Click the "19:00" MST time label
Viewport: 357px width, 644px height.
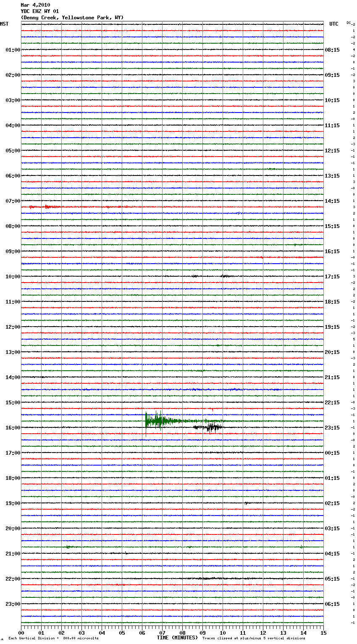click(13, 503)
